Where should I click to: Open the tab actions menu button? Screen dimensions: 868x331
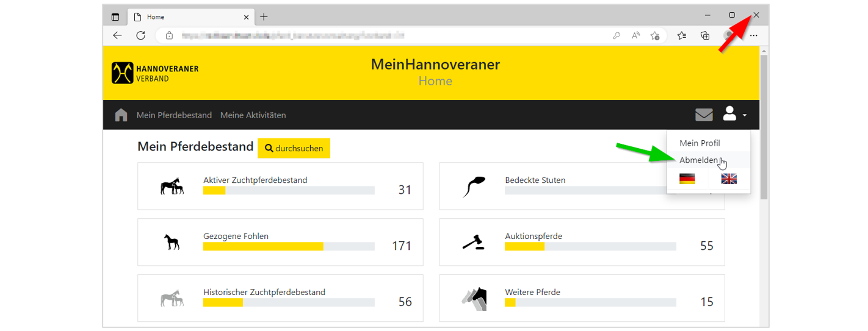pos(115,17)
